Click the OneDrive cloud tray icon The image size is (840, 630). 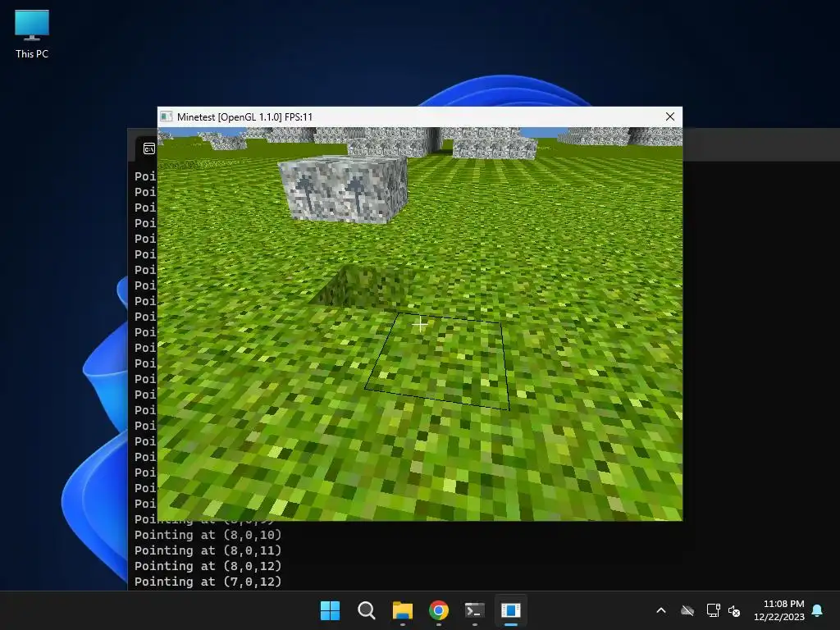pos(687,610)
